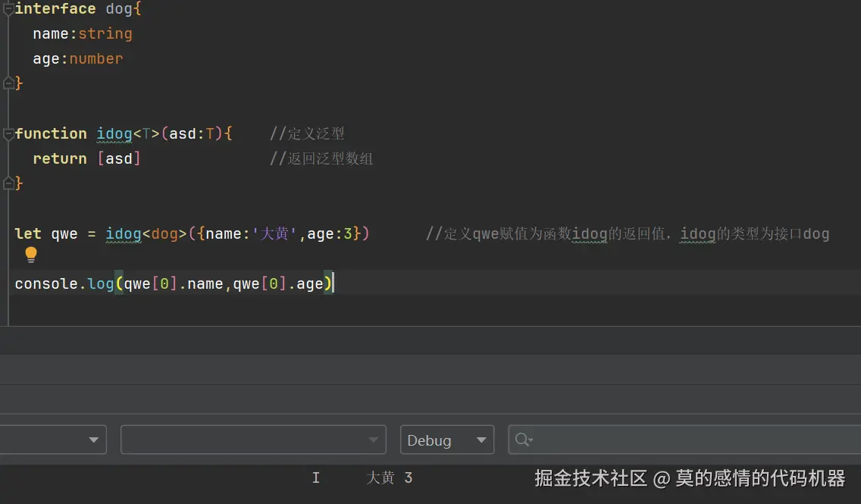This screenshot has height=504, width=861.
Task: Click fold end marker after return statement
Action: (8, 183)
